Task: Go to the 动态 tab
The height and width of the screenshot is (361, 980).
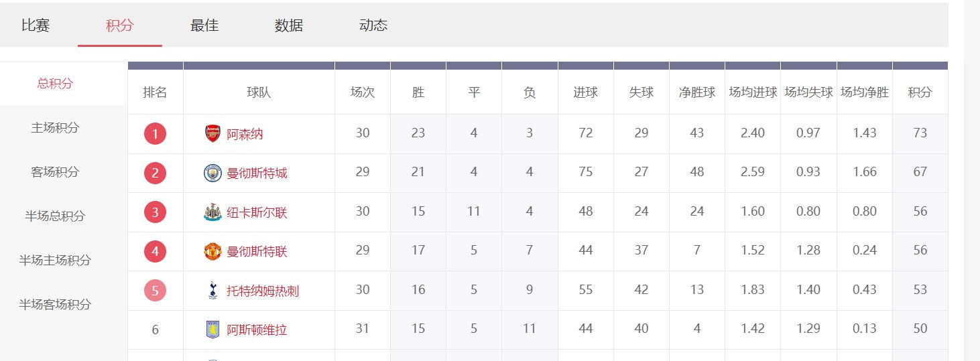Action: (x=373, y=25)
